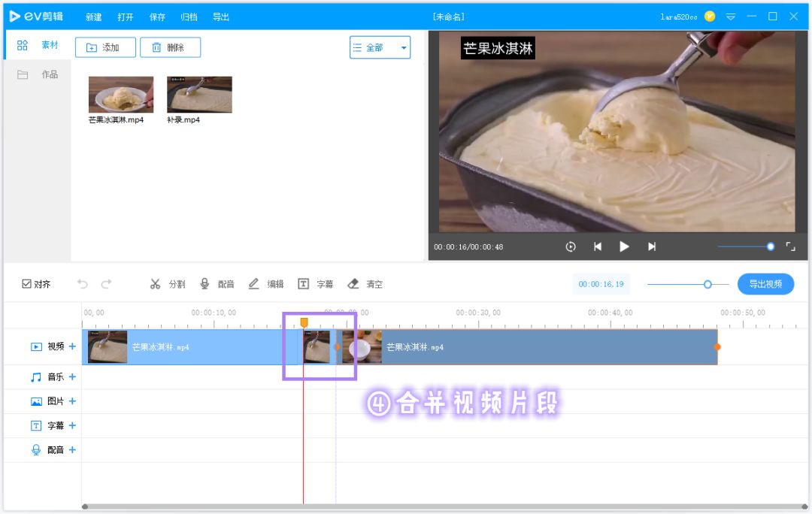Select the 分割 scissors tool to split the clip

[x=167, y=284]
